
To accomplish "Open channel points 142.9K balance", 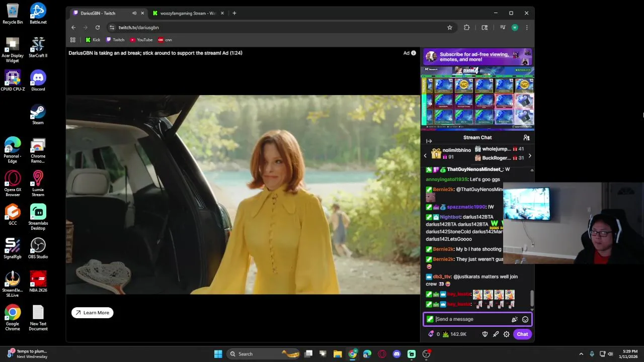I will [x=454, y=334].
